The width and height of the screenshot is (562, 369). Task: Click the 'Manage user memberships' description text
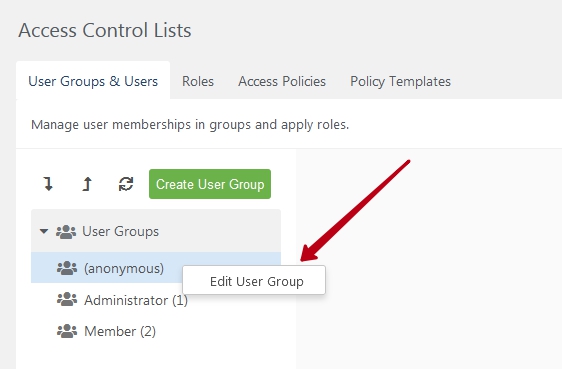(x=190, y=125)
